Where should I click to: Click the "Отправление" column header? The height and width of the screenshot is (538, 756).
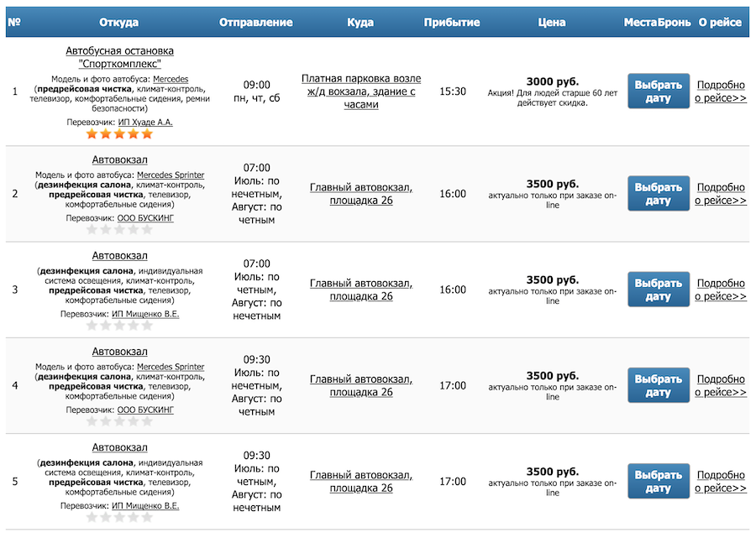click(256, 23)
